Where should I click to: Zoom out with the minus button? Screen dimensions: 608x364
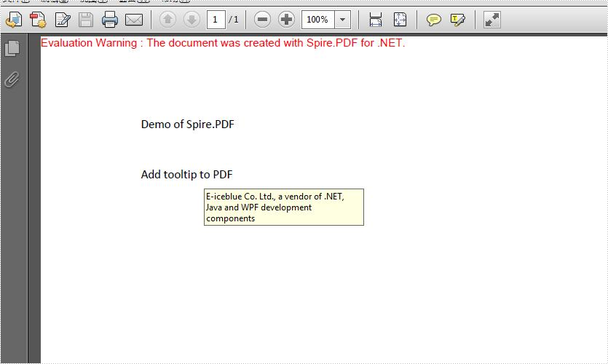pyautogui.click(x=263, y=20)
